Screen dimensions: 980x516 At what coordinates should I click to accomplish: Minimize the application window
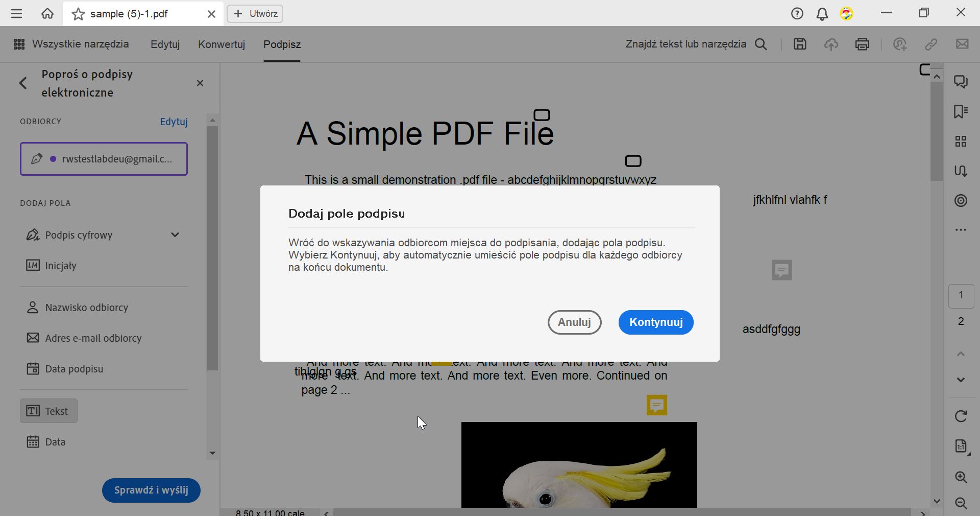[x=887, y=13]
